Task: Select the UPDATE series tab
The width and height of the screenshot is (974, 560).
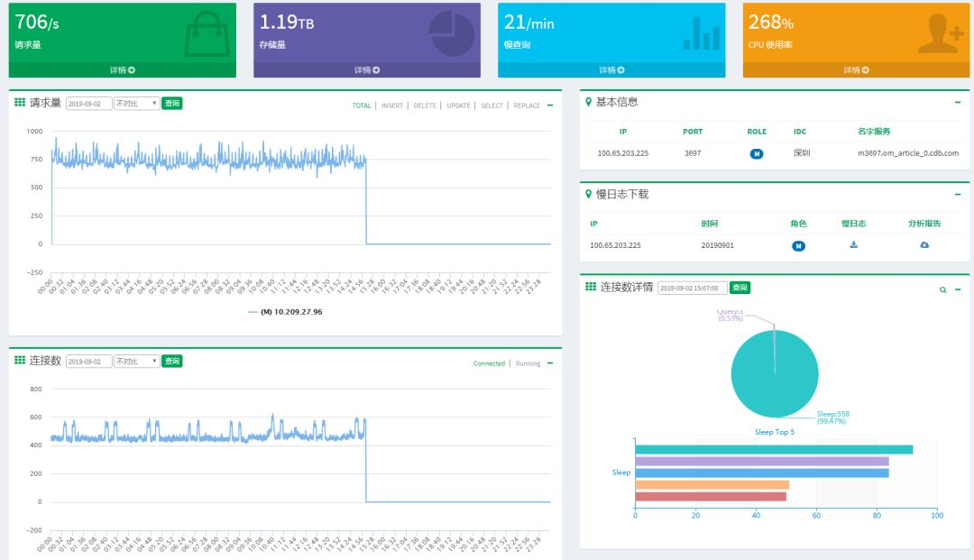Action: (458, 106)
